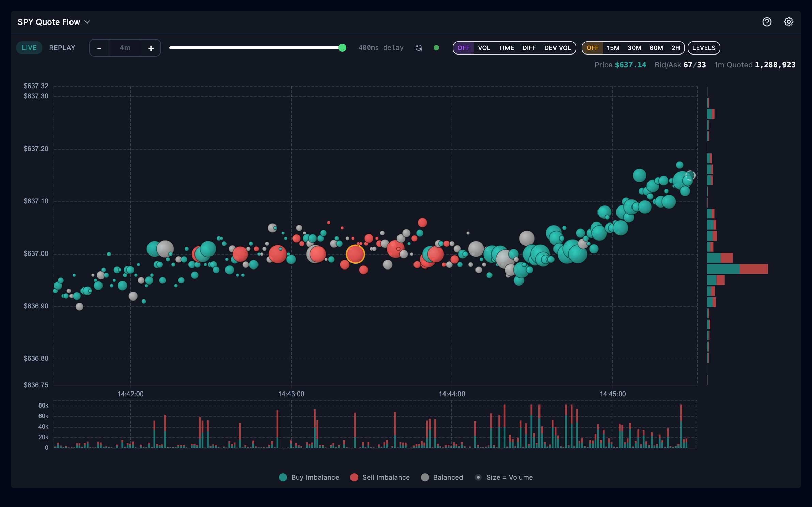Open the help question mark icon
812x507 pixels.
[767, 22]
